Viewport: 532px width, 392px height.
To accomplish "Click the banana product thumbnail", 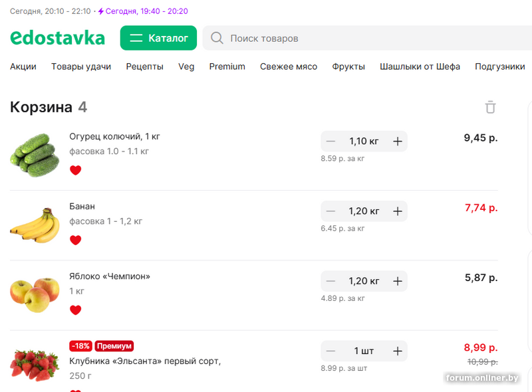I will [35, 225].
